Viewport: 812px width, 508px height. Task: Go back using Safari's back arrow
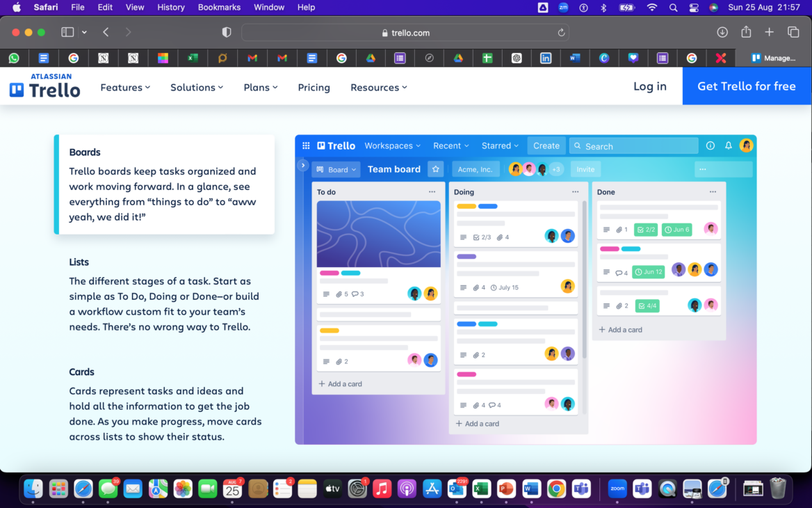(106, 32)
